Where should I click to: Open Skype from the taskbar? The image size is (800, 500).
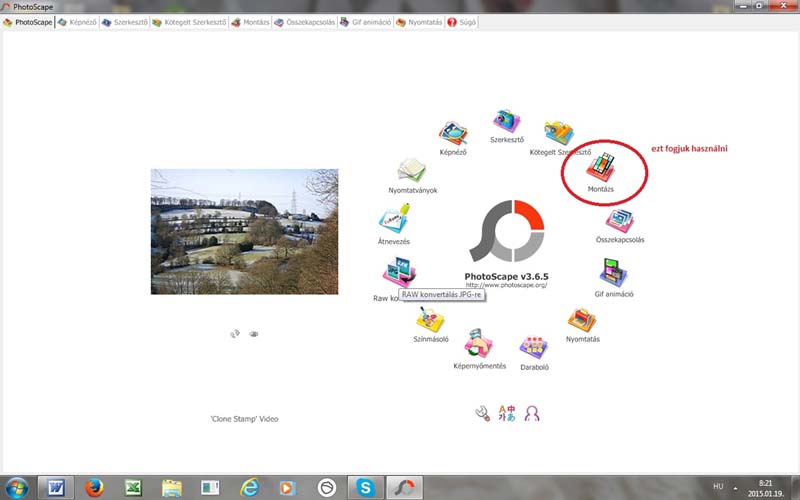[x=365, y=488]
